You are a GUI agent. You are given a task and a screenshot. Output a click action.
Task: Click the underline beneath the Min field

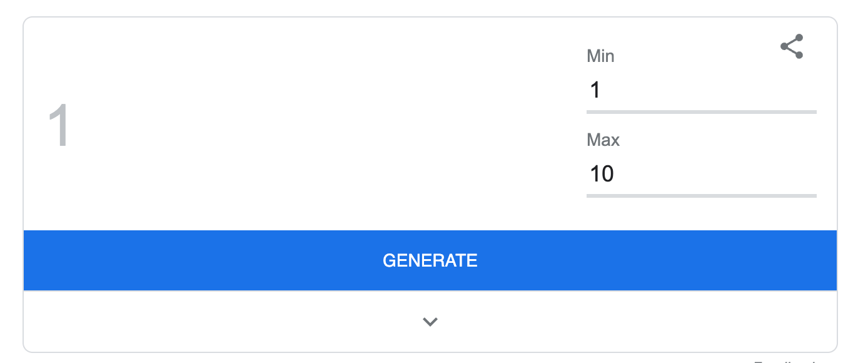tap(701, 112)
